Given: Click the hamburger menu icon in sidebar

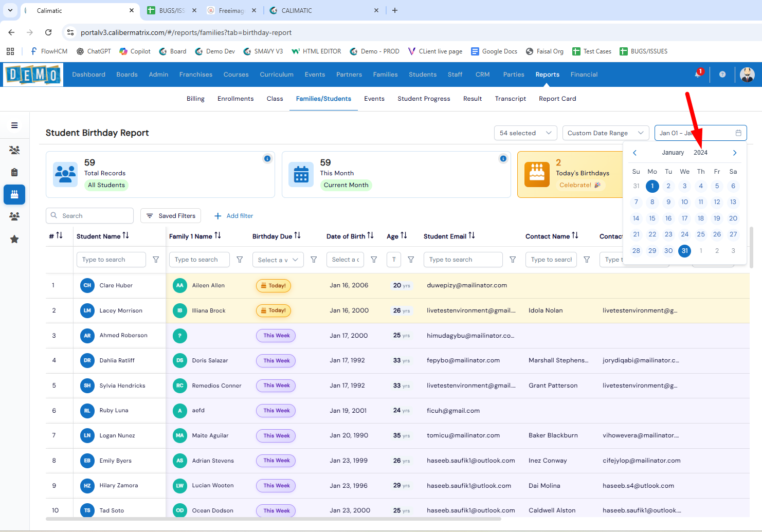Looking at the screenshot, I should [14, 125].
